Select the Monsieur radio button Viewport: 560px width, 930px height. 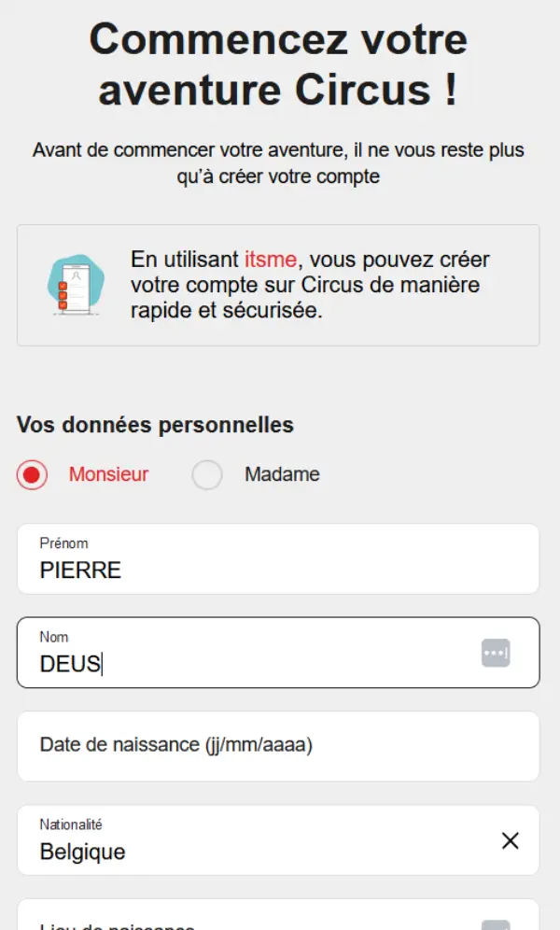32,474
